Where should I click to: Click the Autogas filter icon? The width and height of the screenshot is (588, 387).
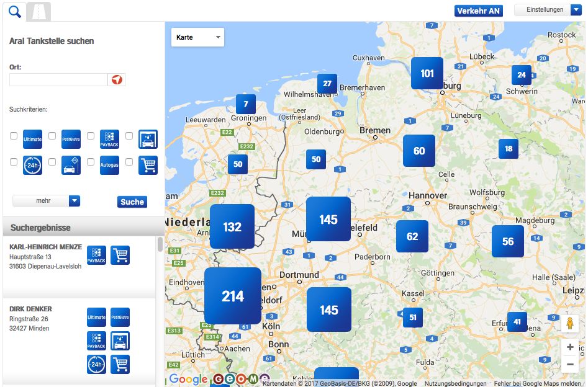point(109,165)
